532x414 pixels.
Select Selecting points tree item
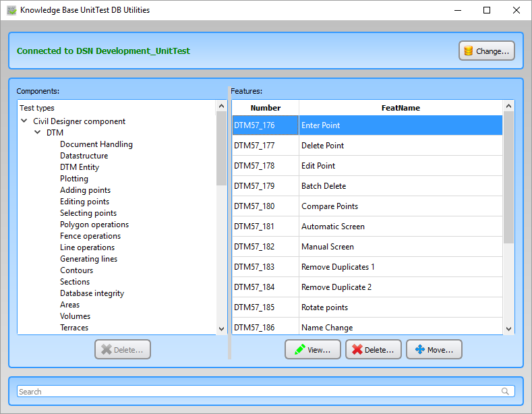tap(88, 213)
